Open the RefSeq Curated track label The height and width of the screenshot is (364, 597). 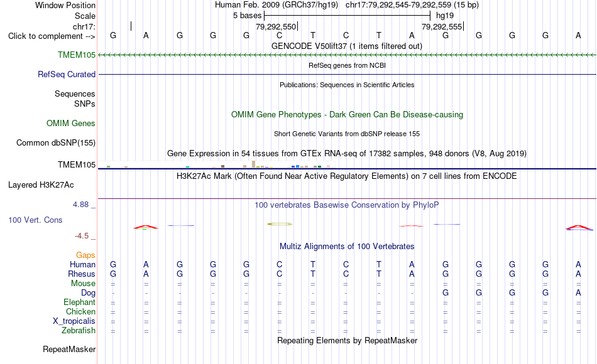pyautogui.click(x=66, y=74)
